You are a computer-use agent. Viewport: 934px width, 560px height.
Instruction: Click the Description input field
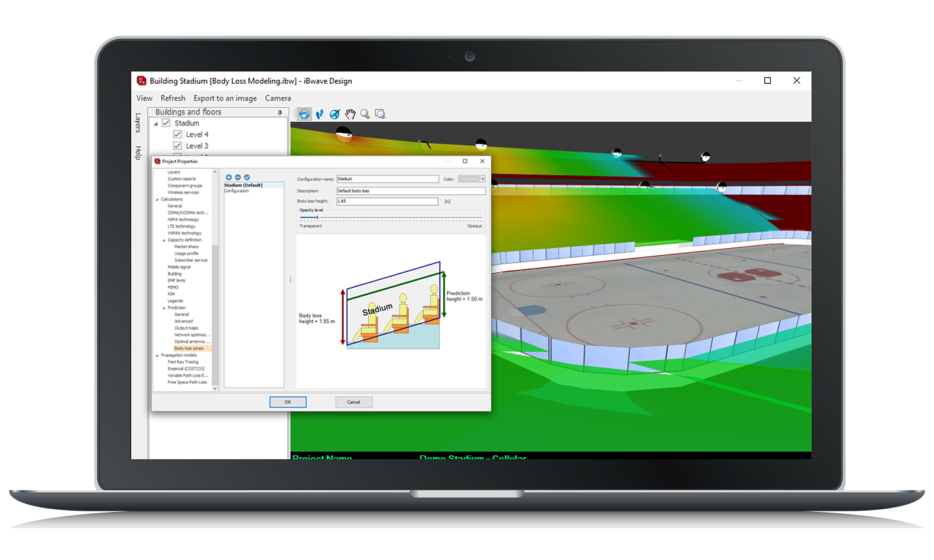411,191
